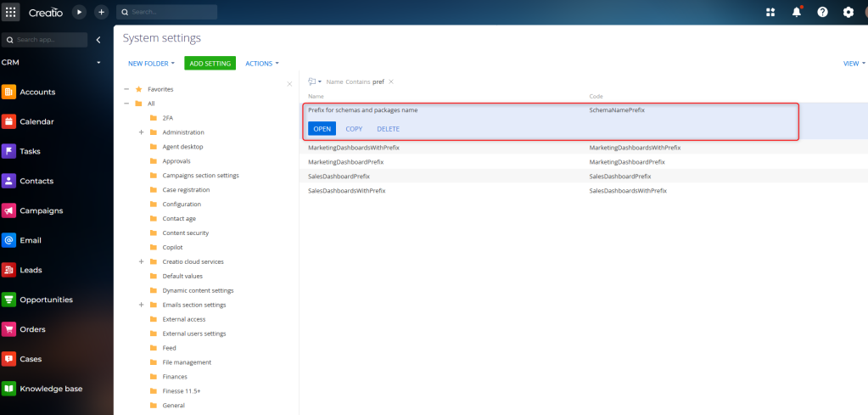Select the File management folder
The image size is (868, 415).
(x=187, y=362)
